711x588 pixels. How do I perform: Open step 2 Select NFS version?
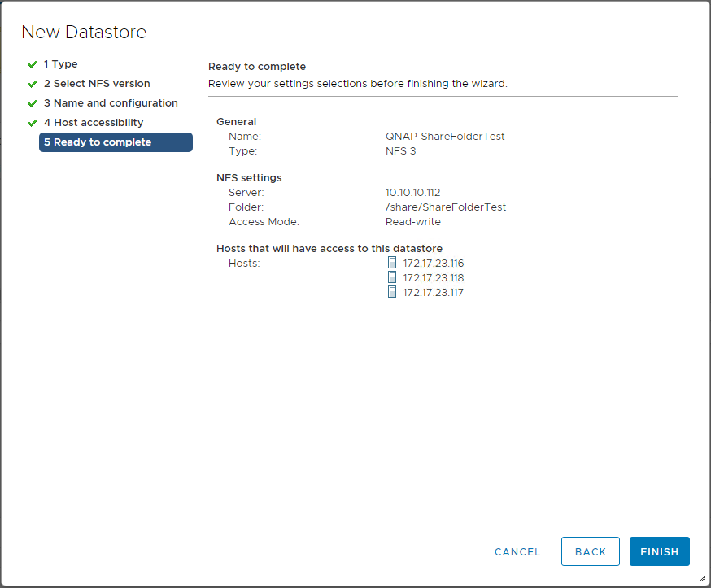point(97,84)
